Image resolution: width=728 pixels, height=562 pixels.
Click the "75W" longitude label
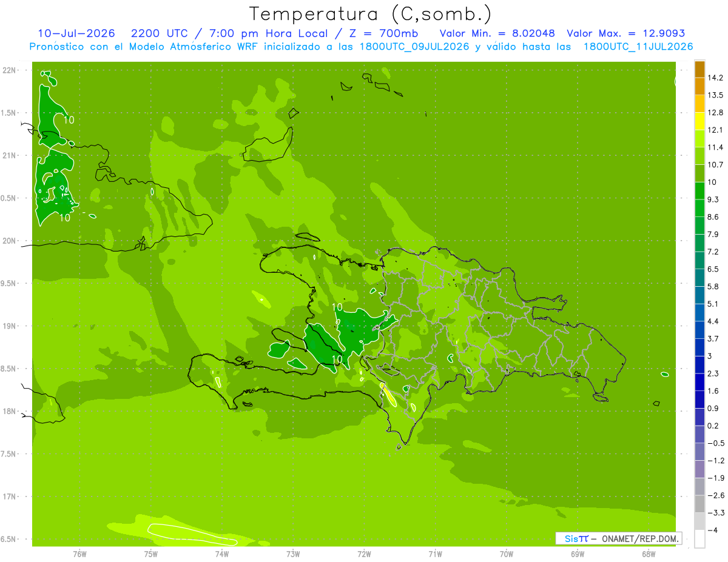150,554
